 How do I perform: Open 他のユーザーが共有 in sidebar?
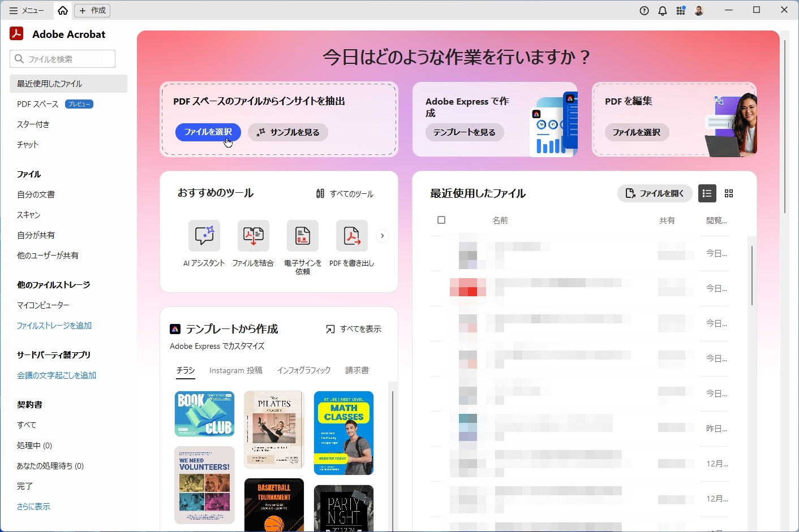point(48,256)
